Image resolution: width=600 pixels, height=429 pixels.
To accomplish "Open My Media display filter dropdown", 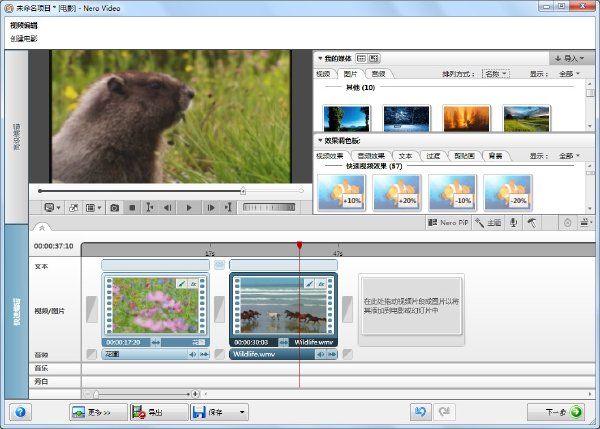I will tap(570, 73).
